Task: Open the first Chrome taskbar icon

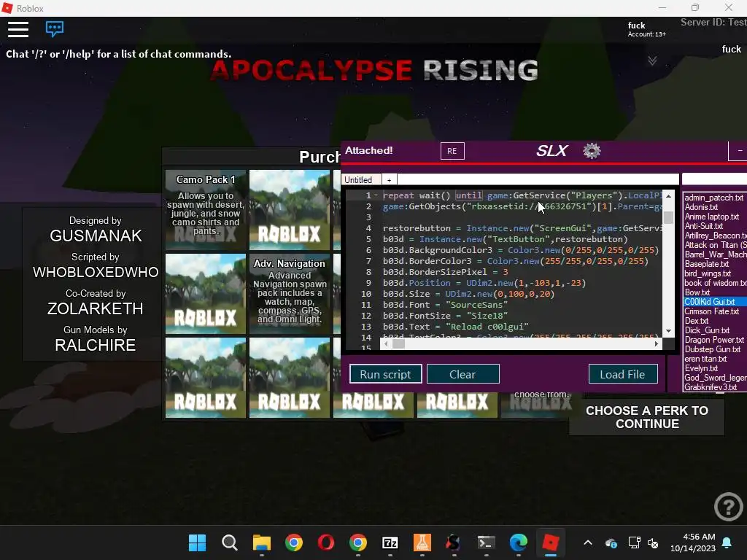Action: [294, 542]
